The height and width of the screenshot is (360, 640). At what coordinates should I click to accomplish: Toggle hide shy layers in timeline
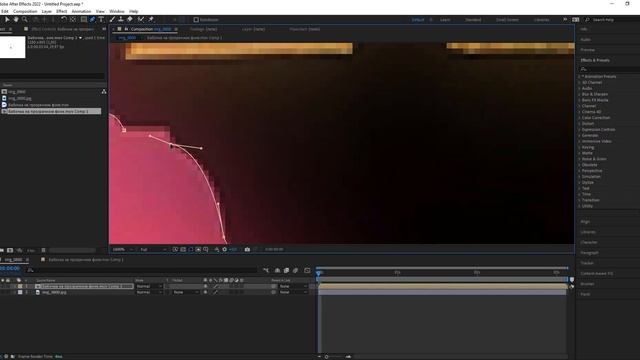[278, 270]
